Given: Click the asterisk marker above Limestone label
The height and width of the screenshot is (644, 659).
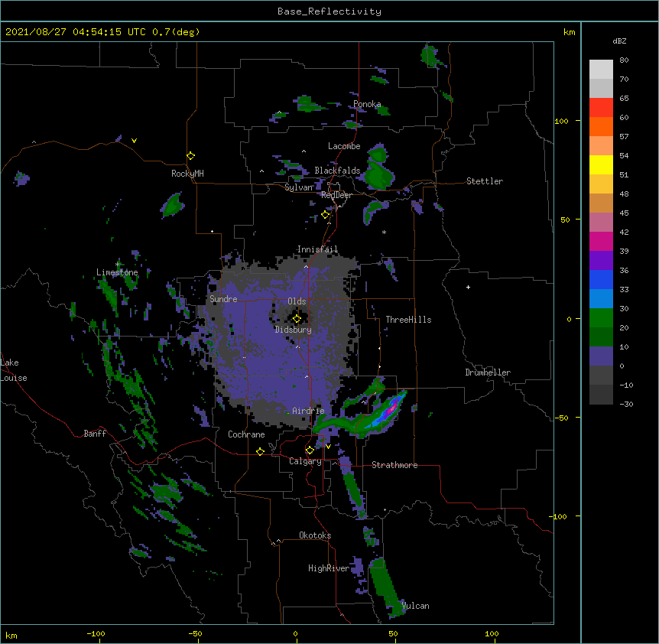Looking at the screenshot, I should pyautogui.click(x=118, y=265).
